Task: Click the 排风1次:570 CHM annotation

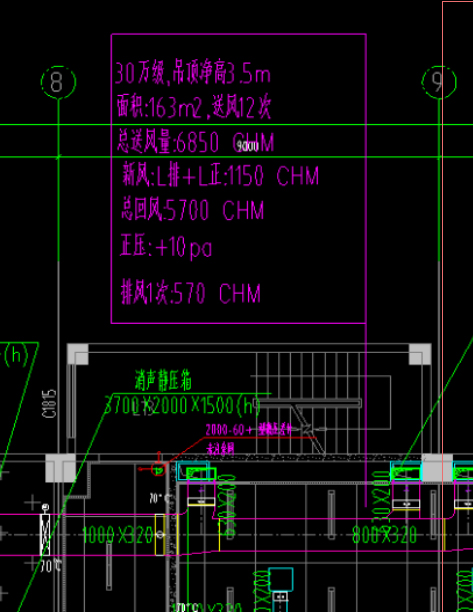Action: 190,294
